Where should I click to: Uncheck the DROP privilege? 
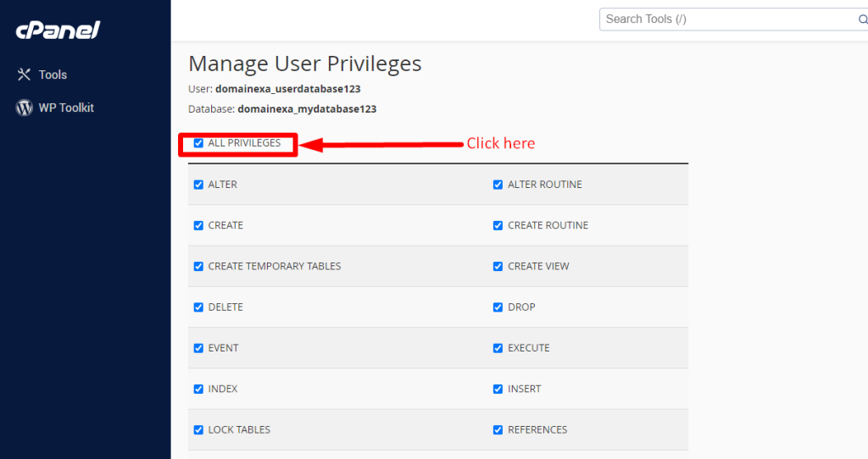(x=498, y=307)
